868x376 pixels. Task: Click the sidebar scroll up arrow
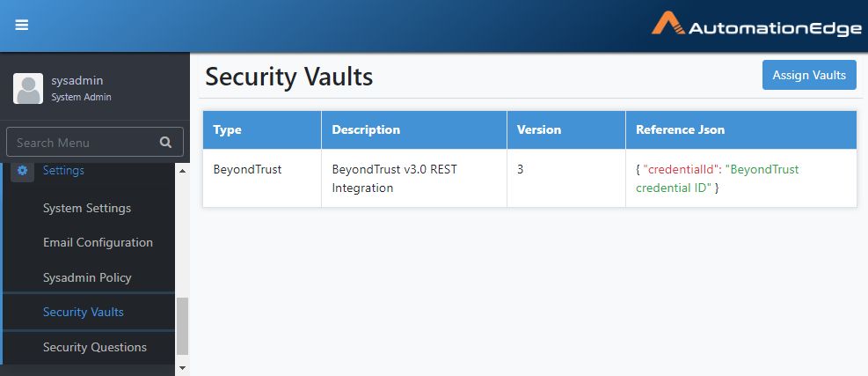click(x=183, y=171)
